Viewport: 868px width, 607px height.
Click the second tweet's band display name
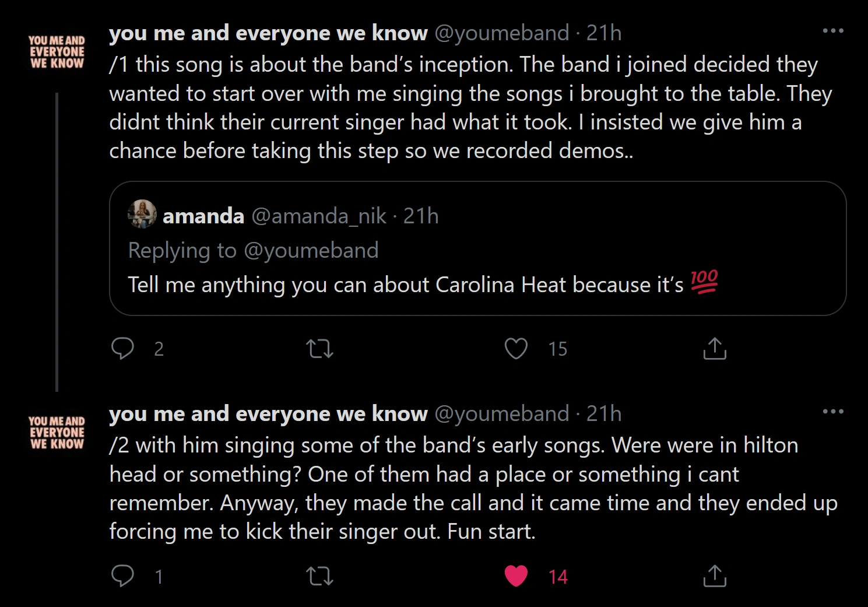[x=268, y=414]
